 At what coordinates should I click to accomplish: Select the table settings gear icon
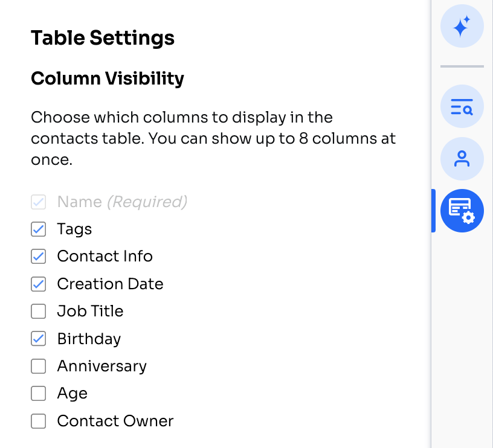[462, 211]
